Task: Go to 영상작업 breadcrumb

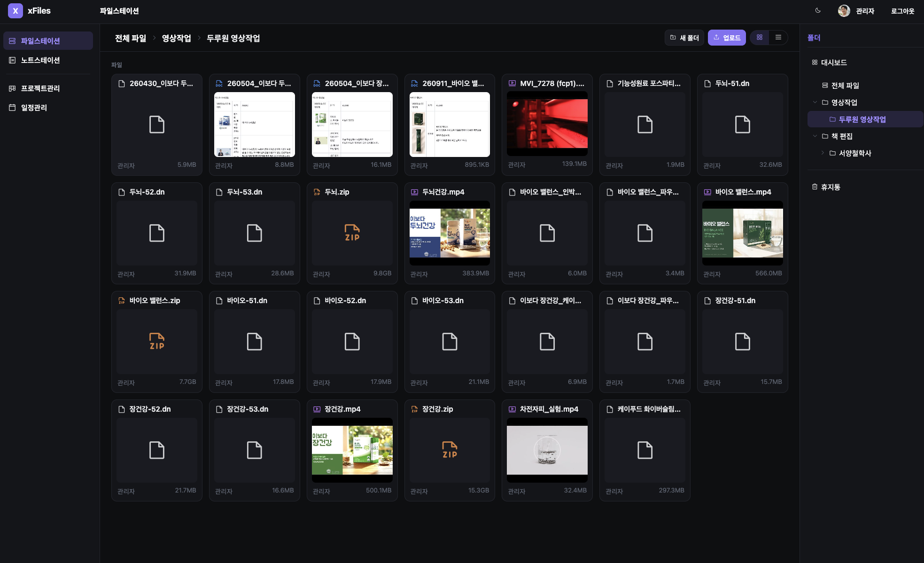Action: point(176,38)
